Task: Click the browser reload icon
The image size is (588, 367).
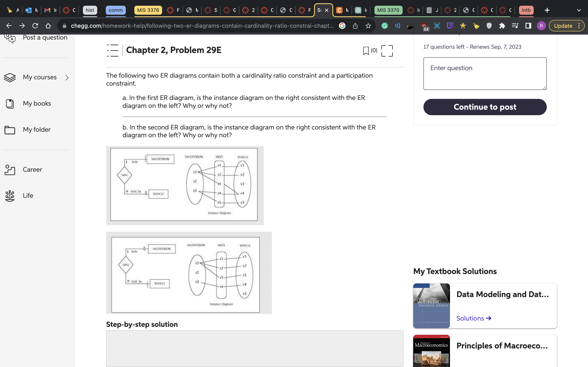Action: coord(35,26)
